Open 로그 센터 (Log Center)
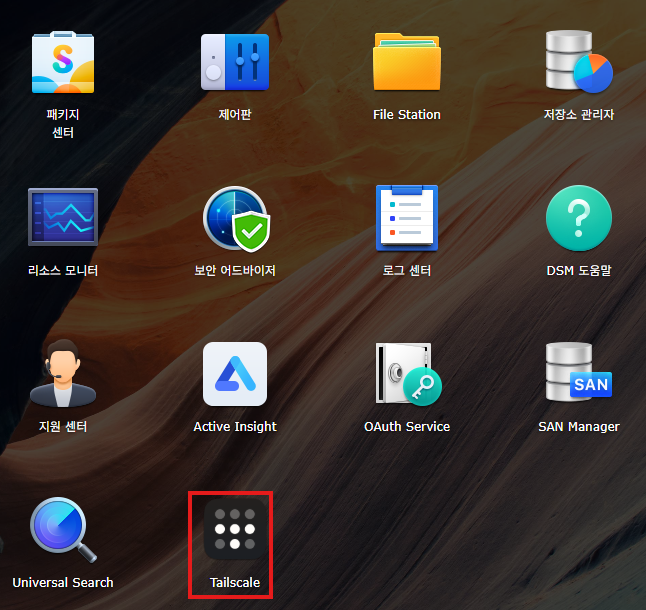This screenshot has height=610, width=646. (x=407, y=218)
